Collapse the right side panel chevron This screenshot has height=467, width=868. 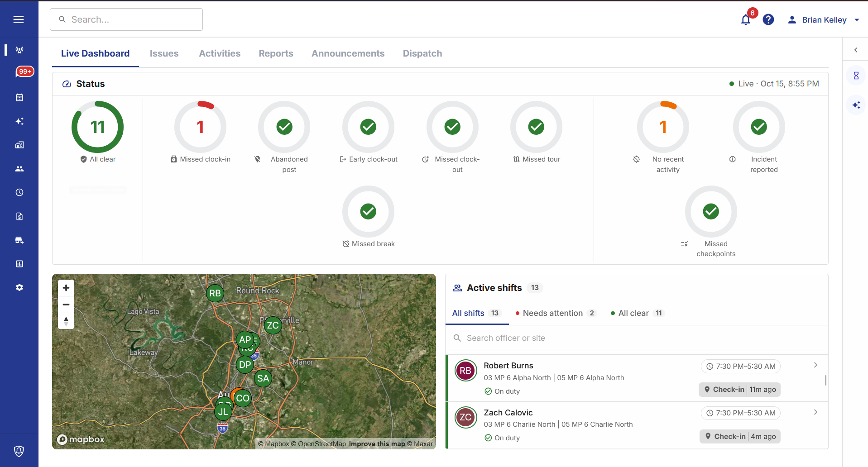click(856, 50)
